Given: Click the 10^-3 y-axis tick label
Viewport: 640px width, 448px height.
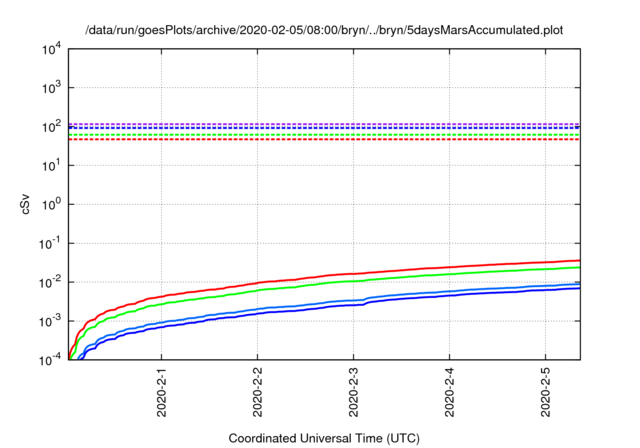Looking at the screenshot, I should 50,321.
